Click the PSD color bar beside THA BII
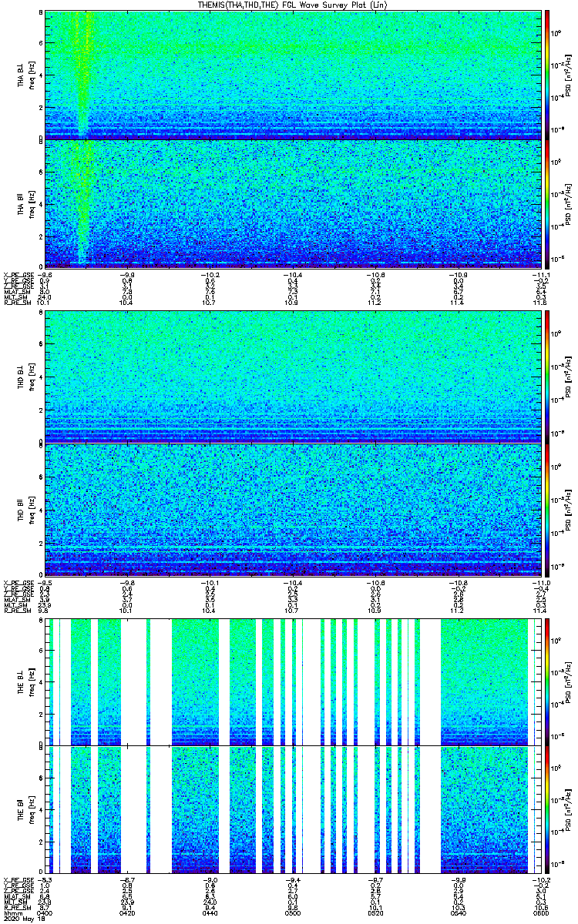The image size is (578, 924). tap(547, 203)
